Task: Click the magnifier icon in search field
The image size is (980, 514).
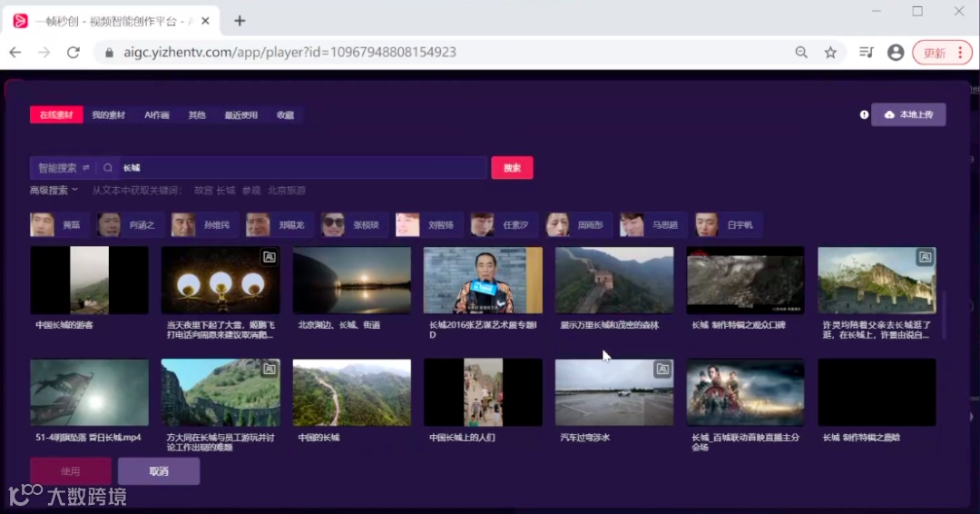Action: click(107, 168)
